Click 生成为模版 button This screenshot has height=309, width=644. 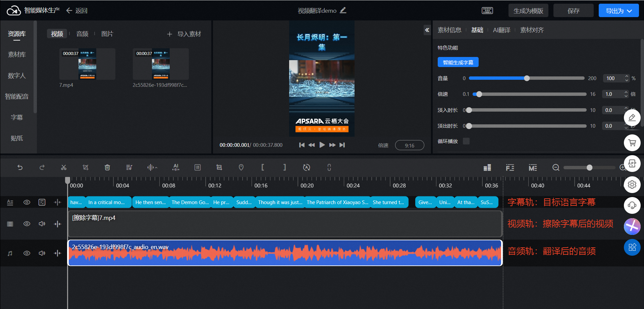(528, 11)
